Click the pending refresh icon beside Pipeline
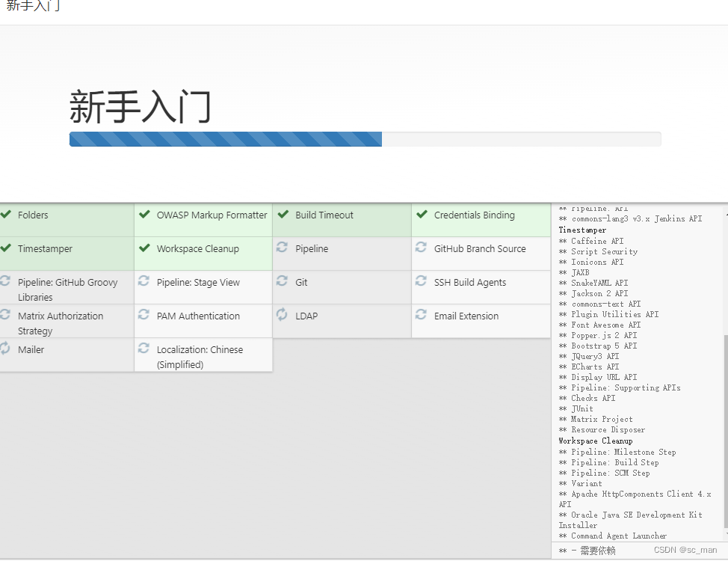728x561 pixels. tap(282, 248)
